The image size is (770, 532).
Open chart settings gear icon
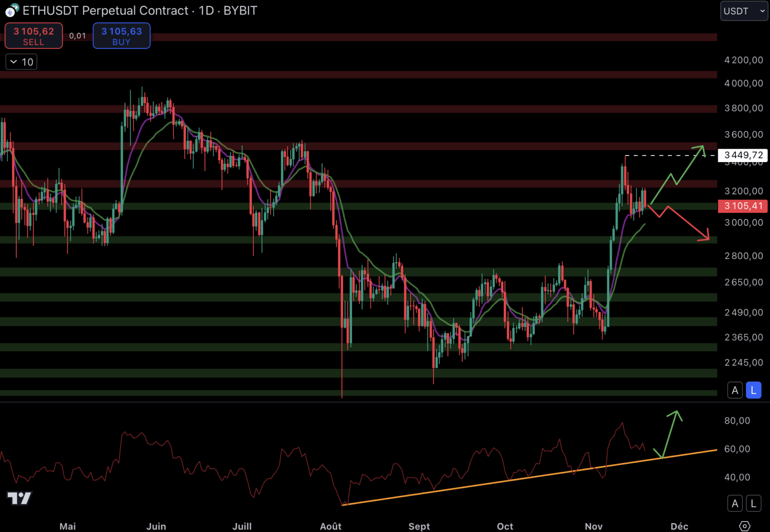point(744,526)
